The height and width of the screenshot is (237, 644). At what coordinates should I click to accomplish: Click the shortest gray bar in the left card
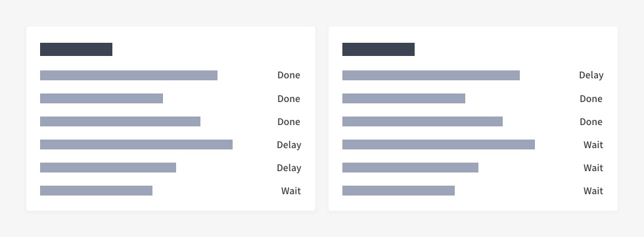(x=96, y=190)
